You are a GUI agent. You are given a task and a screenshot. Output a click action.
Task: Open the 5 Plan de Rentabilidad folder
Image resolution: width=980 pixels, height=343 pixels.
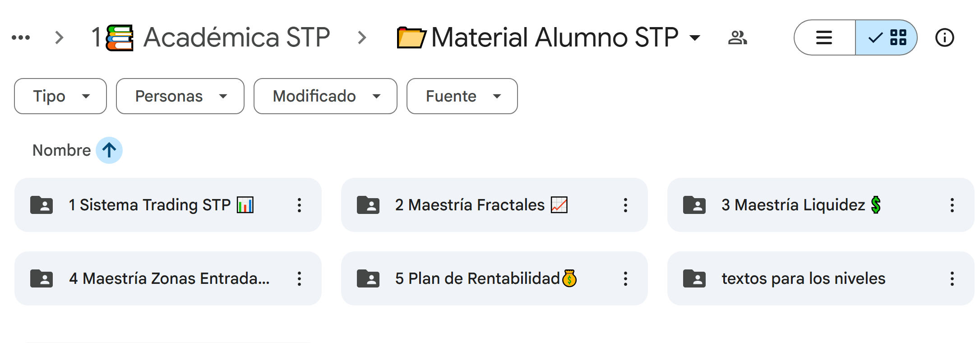point(477,278)
